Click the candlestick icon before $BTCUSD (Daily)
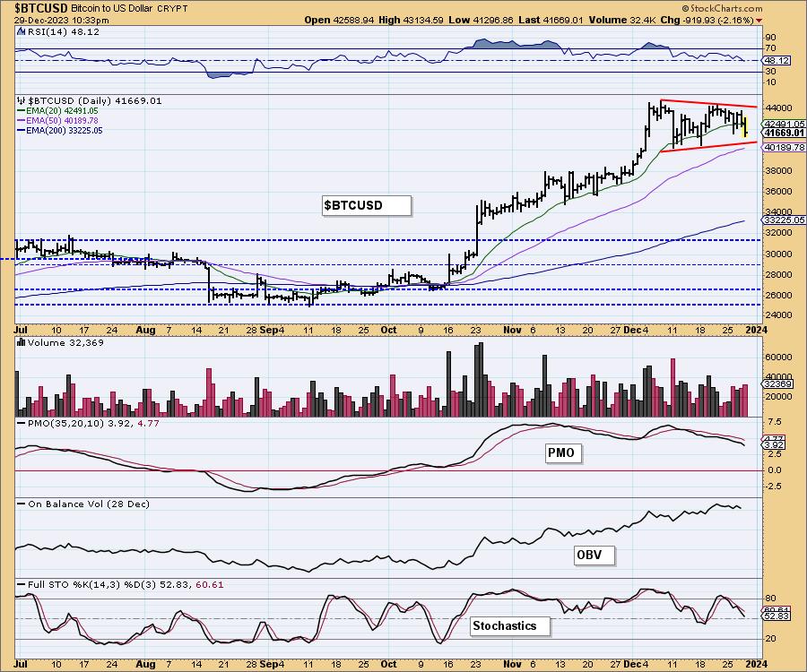Viewport: 807px width, 672px height. click(21, 100)
